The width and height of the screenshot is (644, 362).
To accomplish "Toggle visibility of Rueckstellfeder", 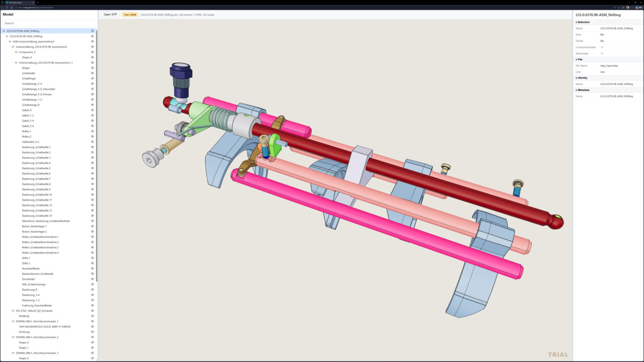I will (x=92, y=269).
